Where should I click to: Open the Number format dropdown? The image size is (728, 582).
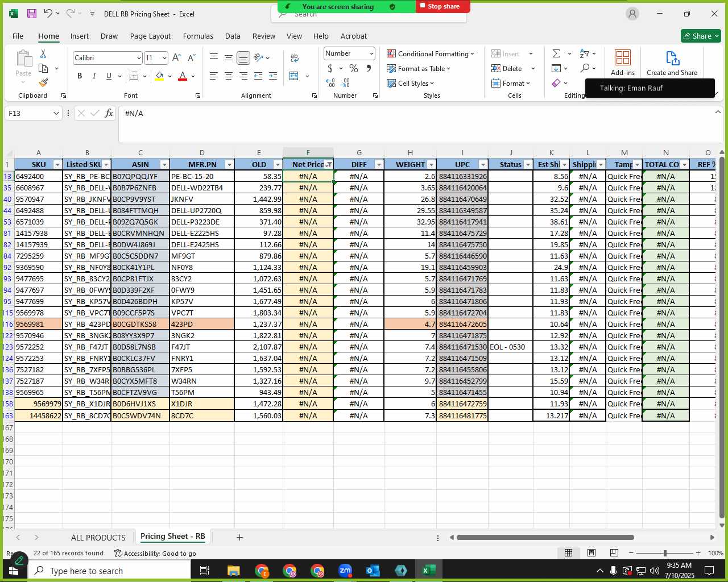click(371, 53)
